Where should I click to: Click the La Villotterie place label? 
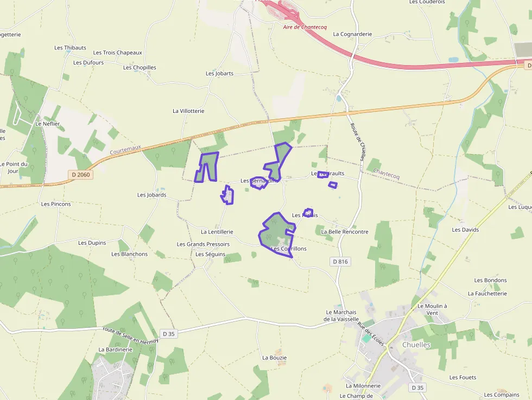[188, 111]
